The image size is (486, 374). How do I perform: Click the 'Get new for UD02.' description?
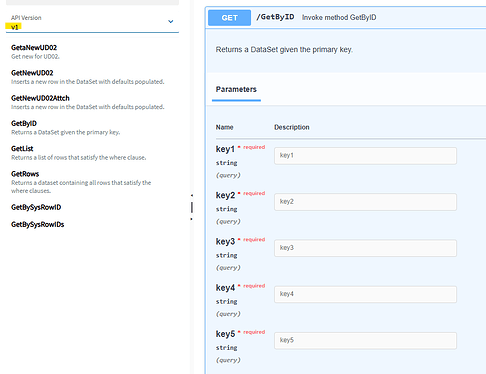[35, 57]
